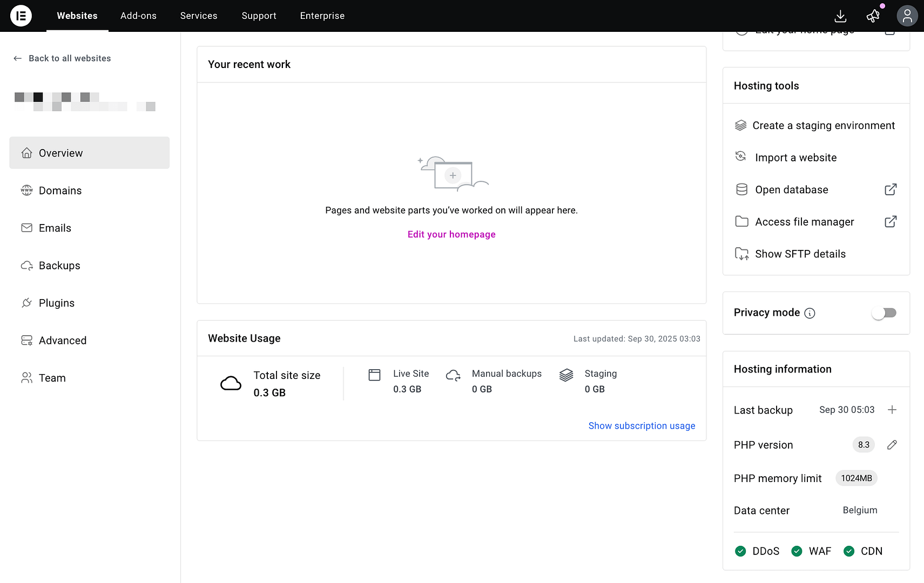Screen dimensions: 924x583
Task: Click the pencil icon to edit PHP version
Action: point(892,445)
